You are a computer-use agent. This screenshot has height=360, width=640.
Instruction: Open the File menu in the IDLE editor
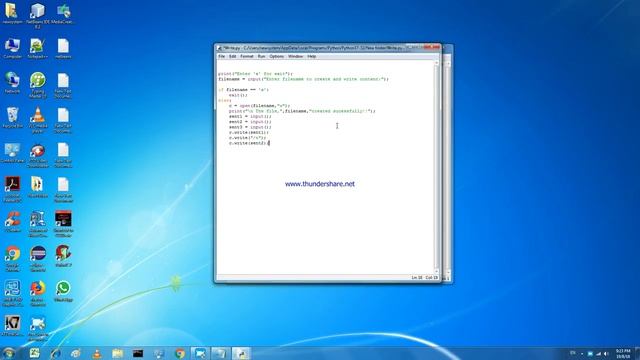221,56
